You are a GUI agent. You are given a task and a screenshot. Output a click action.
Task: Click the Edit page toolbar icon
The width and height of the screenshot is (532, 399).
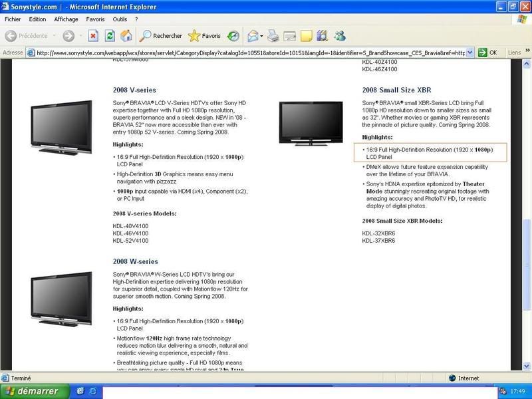tap(289, 36)
